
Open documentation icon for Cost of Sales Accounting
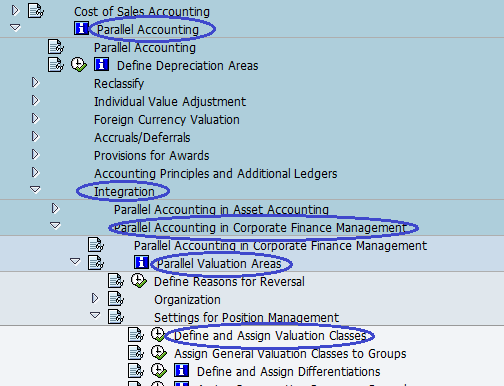[x=36, y=11]
